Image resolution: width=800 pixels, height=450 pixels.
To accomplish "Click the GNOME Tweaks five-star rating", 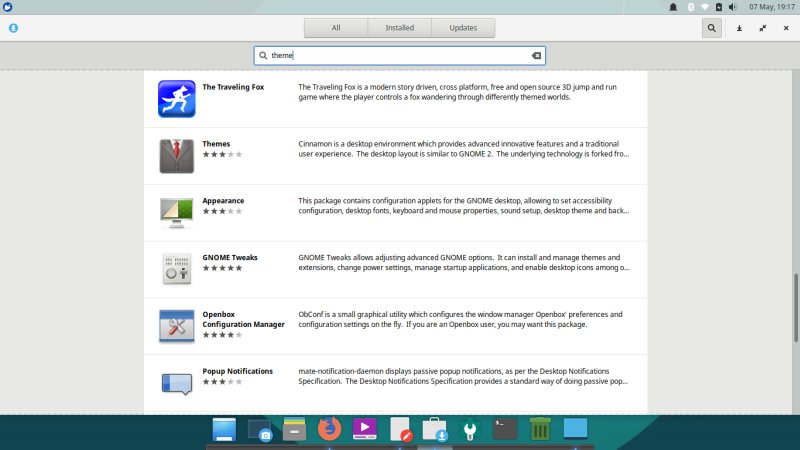I will [x=222, y=268].
